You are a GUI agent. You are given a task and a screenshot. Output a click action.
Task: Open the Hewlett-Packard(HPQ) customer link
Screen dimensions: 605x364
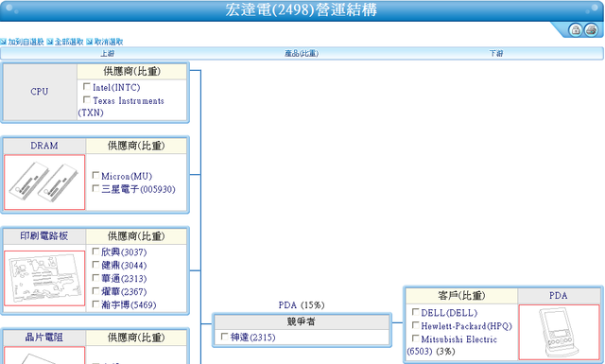pyautogui.click(x=466, y=326)
